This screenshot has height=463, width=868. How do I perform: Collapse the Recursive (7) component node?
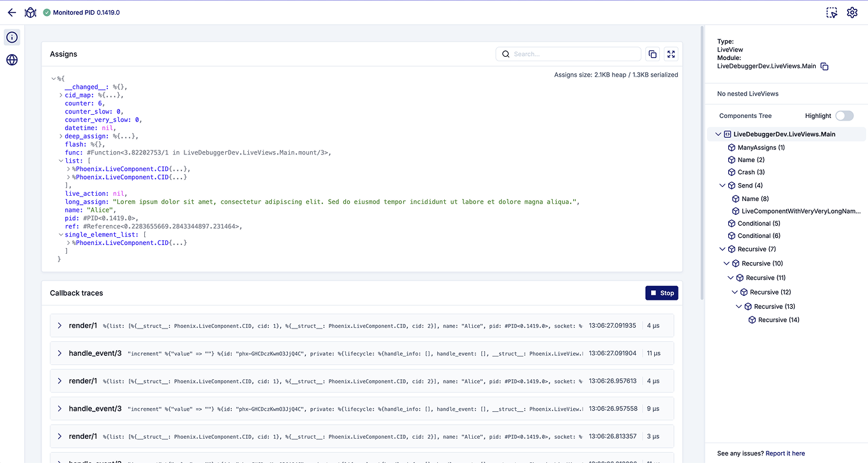[x=722, y=249]
